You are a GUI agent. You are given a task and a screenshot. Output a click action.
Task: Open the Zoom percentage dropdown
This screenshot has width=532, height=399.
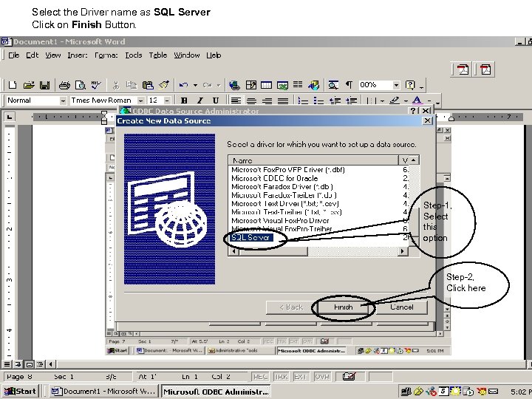(x=396, y=85)
